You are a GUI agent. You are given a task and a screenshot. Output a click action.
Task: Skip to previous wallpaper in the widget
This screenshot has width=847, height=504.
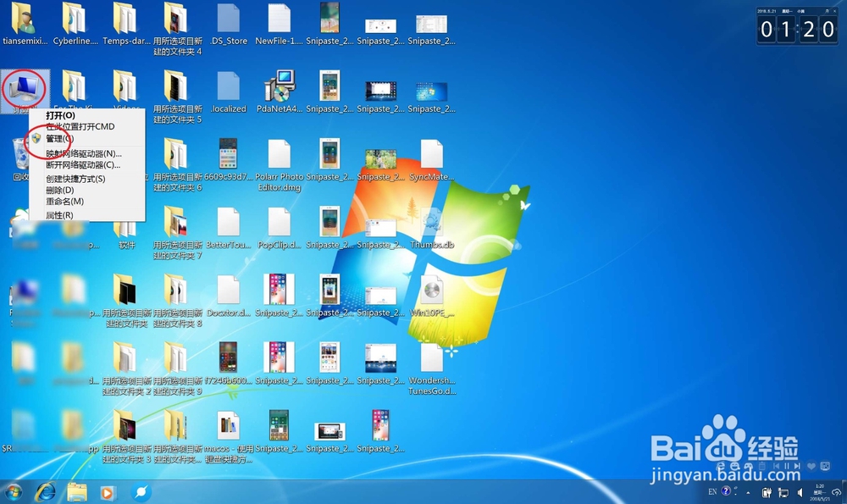776,466
